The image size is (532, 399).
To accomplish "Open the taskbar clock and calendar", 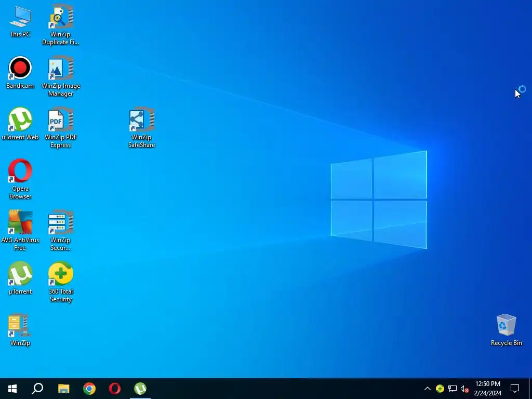I will (x=487, y=389).
